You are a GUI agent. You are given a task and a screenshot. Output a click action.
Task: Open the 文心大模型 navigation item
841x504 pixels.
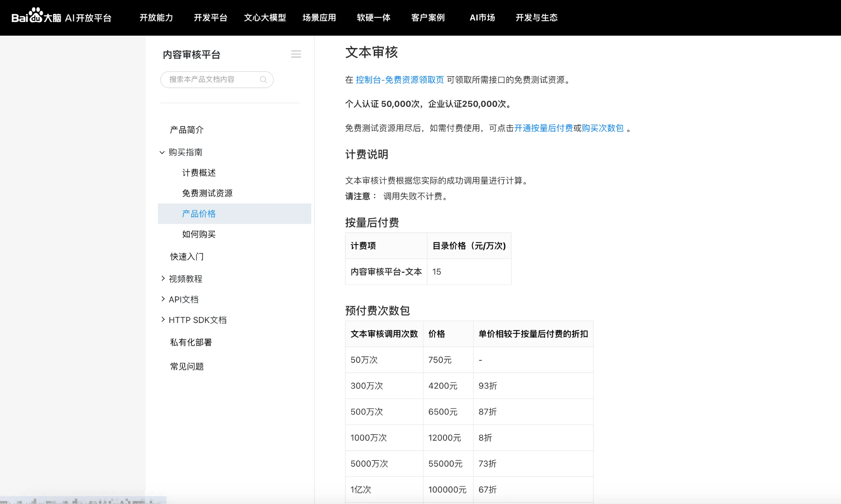(x=265, y=18)
